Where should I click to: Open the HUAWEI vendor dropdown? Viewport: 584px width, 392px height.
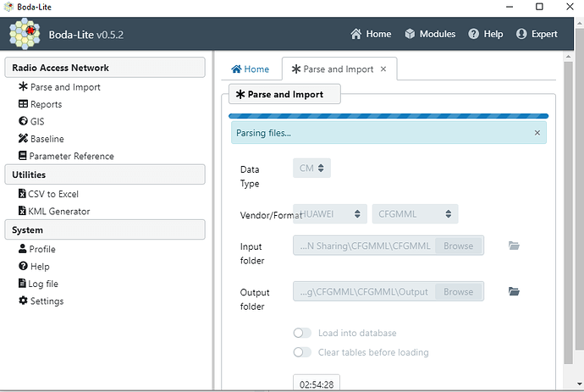click(330, 214)
